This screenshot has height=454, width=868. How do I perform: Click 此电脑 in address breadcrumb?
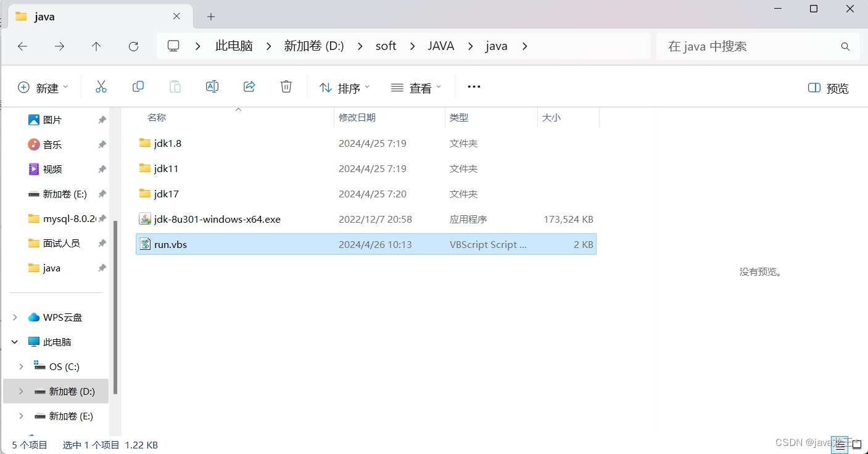234,46
